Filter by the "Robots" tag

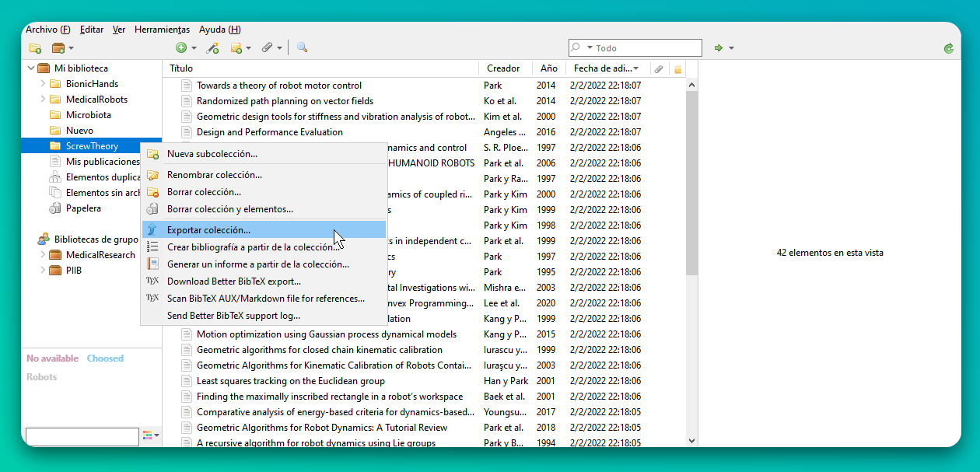42,377
